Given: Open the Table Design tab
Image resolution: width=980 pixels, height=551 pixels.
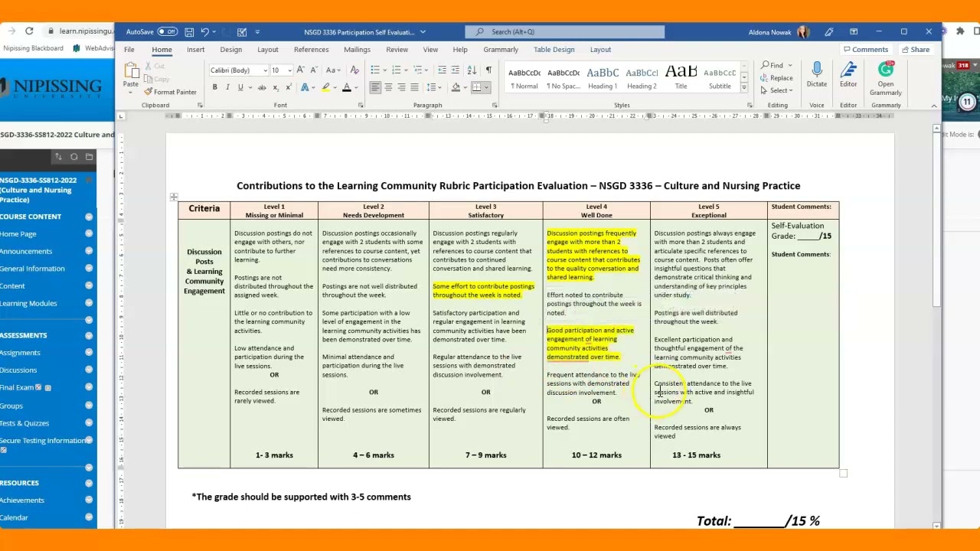Looking at the screenshot, I should click(x=554, y=50).
